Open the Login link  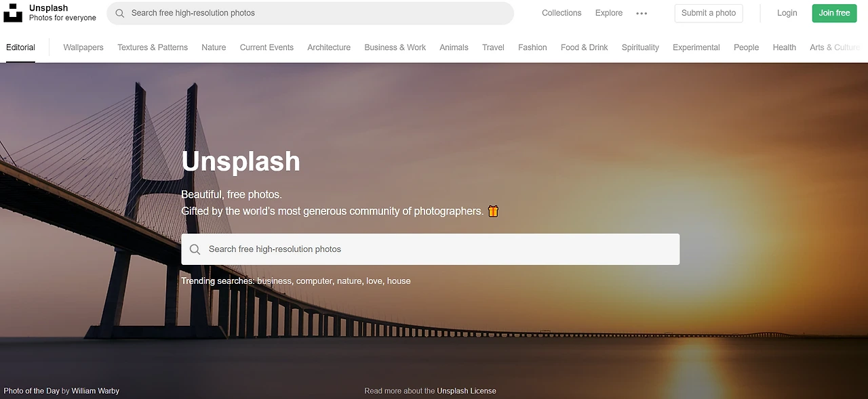point(787,13)
